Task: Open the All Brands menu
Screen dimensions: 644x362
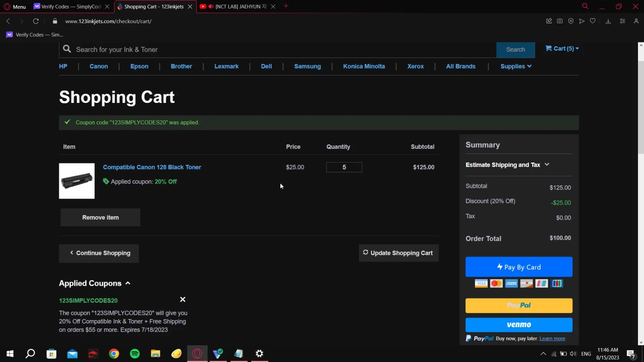Action: tap(461, 66)
